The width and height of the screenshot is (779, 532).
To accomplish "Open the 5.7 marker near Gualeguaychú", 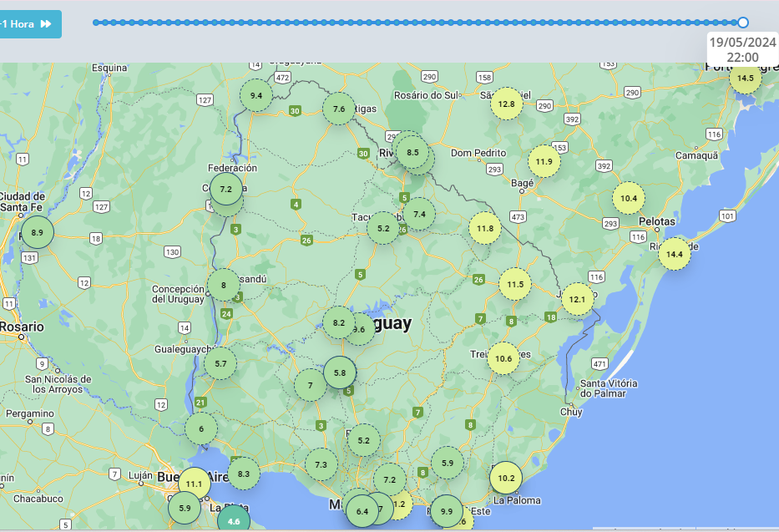I will 220,363.
